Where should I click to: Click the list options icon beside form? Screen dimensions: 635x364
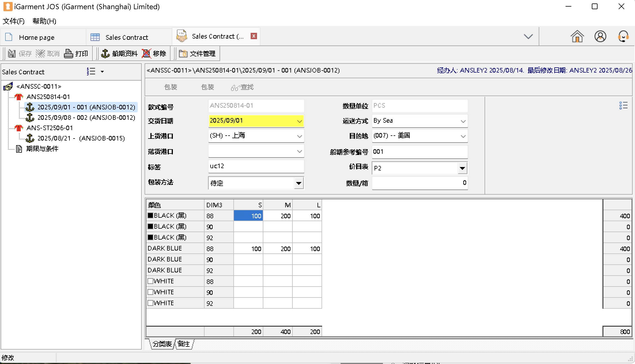[623, 105]
